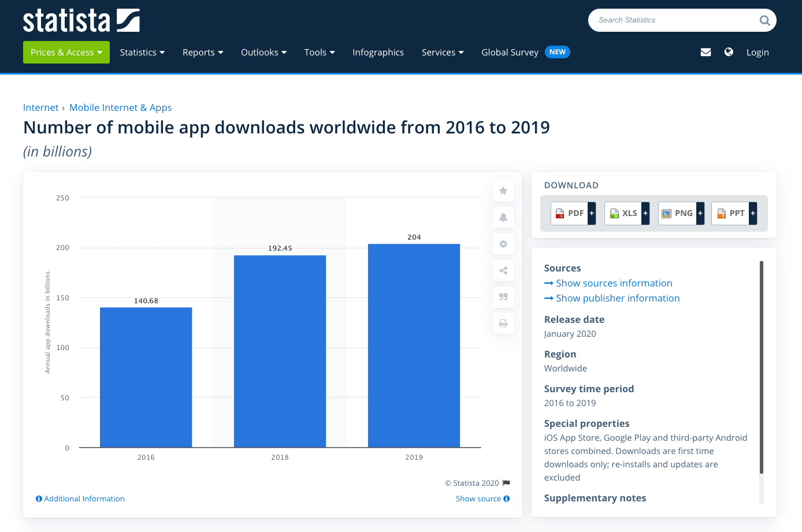
Task: Open the Infographics menu item
Action: point(378,53)
